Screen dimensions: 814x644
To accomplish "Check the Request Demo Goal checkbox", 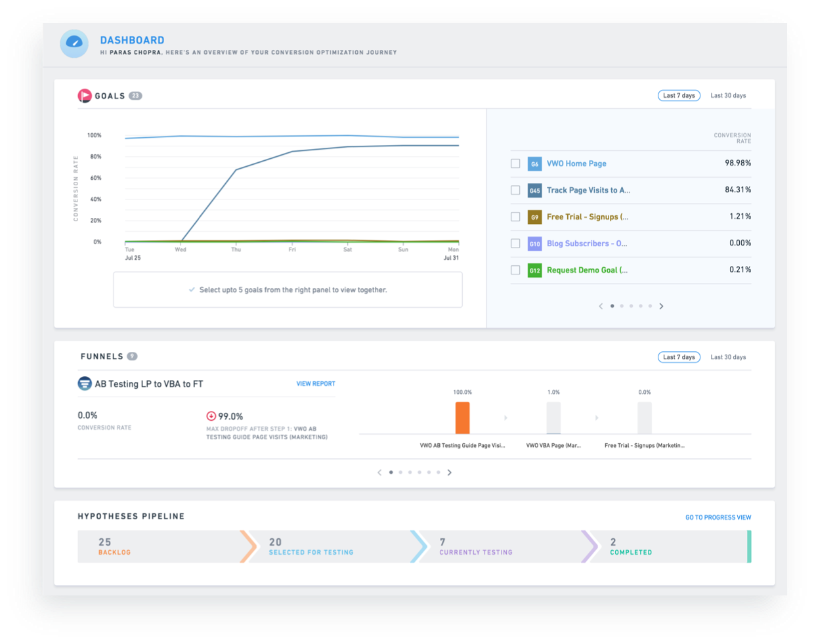I will 515,270.
